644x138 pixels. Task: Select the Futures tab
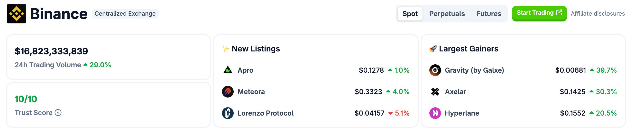[488, 14]
